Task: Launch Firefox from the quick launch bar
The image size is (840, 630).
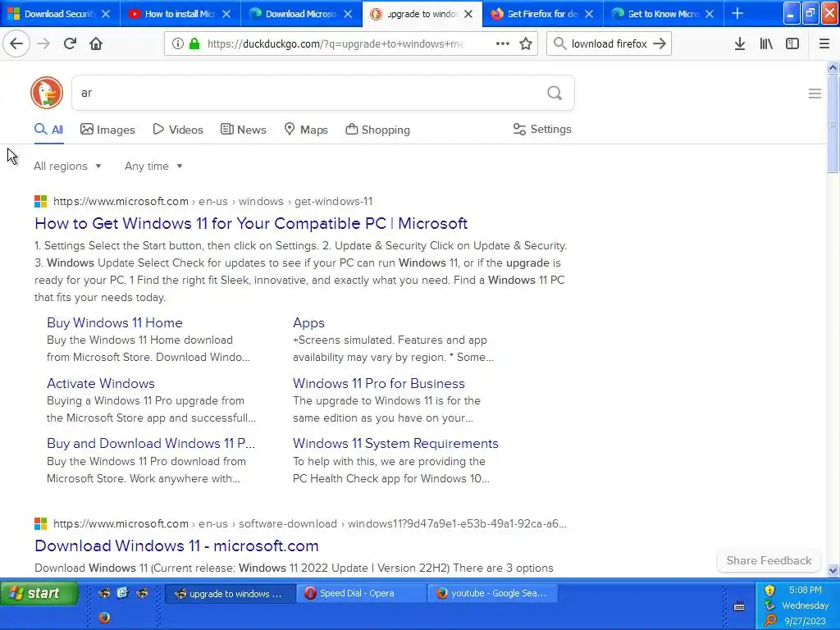Action: tap(104, 617)
